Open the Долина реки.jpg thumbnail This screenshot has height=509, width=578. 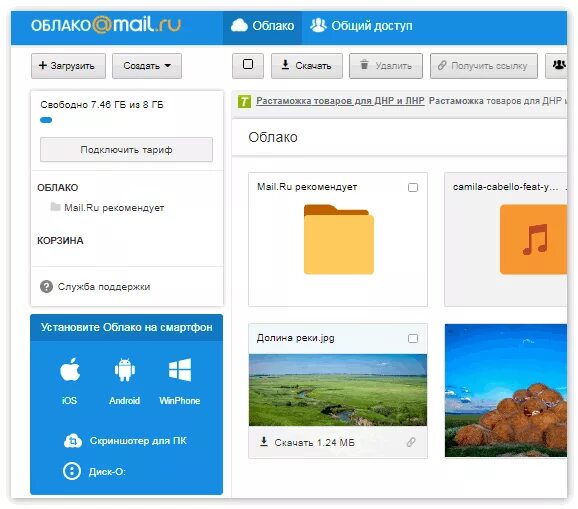click(338, 390)
